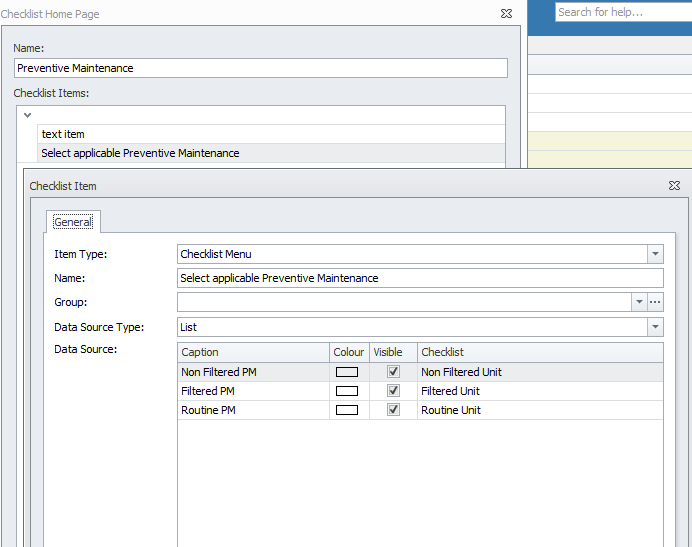Click the checklist Name field 'Preventive Maintenance'
Viewport: 692px width, 547px height.
261,68
